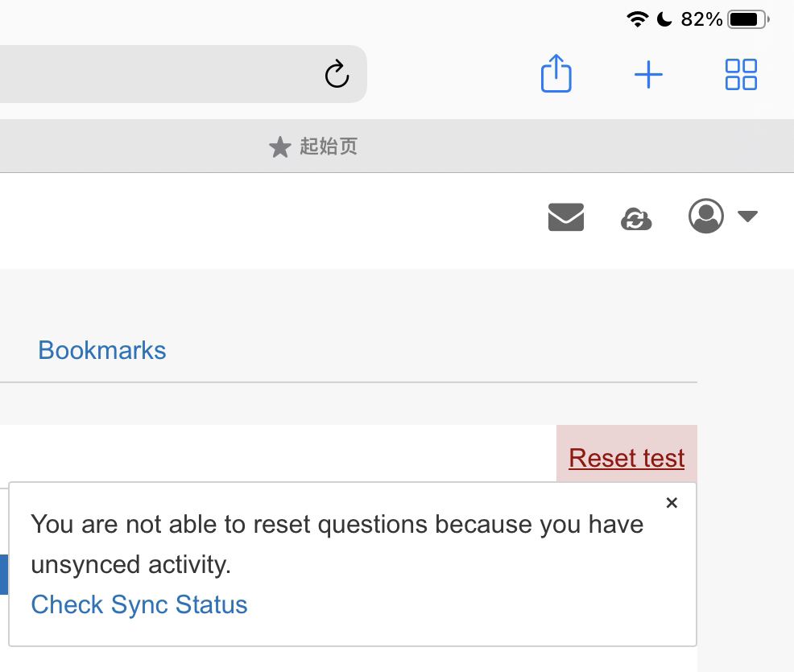Show the tab overview grid
This screenshot has height=672, width=794.
[x=741, y=75]
